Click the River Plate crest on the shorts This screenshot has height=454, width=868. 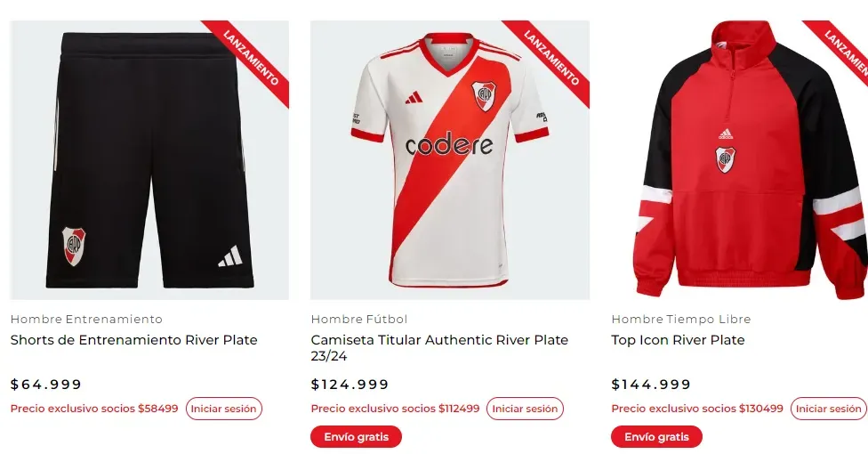click(x=74, y=245)
